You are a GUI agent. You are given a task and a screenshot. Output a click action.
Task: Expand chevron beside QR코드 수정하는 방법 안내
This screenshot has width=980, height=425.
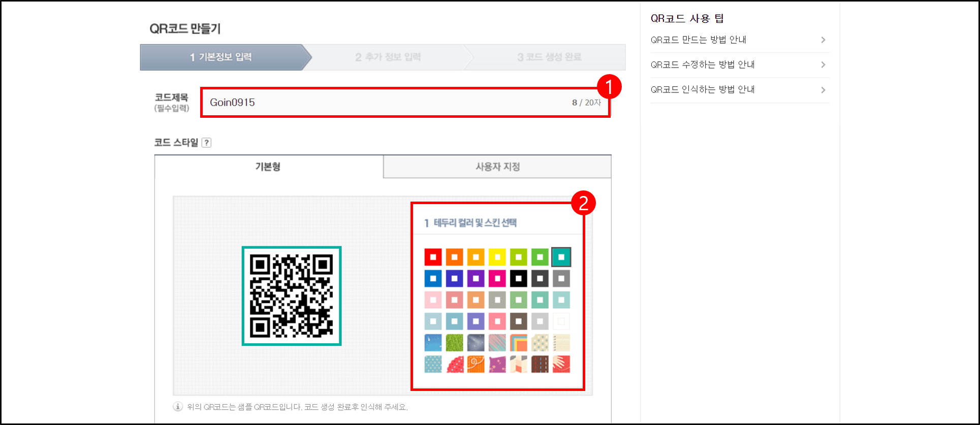click(823, 64)
